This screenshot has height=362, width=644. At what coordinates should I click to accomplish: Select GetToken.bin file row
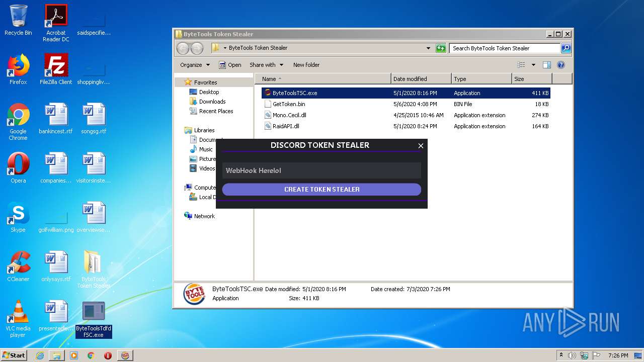point(406,104)
